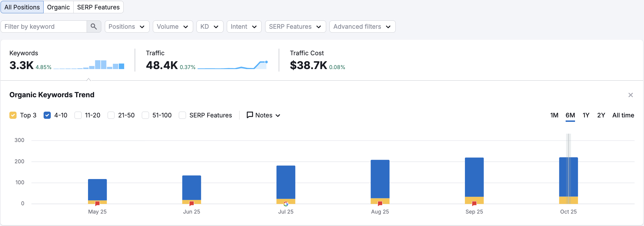Screen dimensions: 644x226
Task: Switch to the Organic tab
Action: [58, 7]
